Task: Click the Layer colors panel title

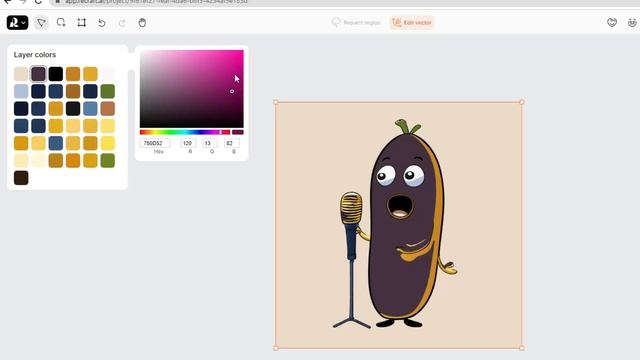Action: pos(35,55)
